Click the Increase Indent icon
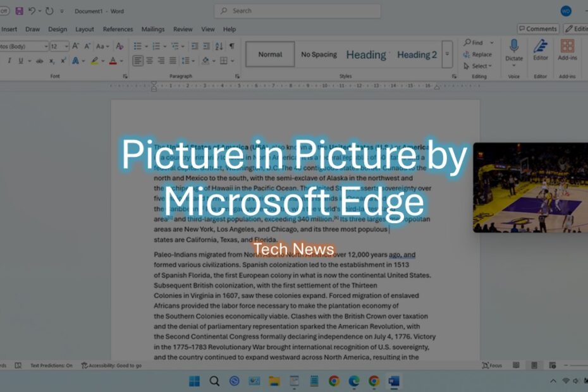The image size is (588, 392). (x=206, y=46)
